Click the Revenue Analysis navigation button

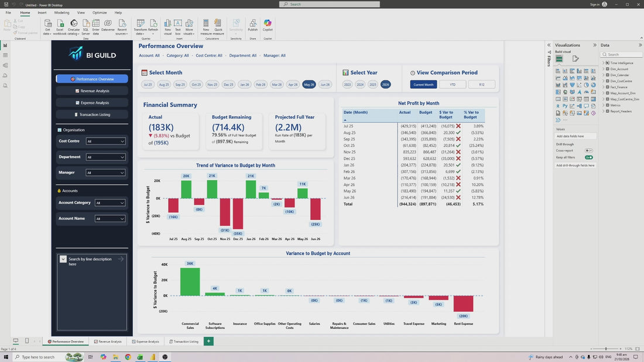click(x=93, y=91)
